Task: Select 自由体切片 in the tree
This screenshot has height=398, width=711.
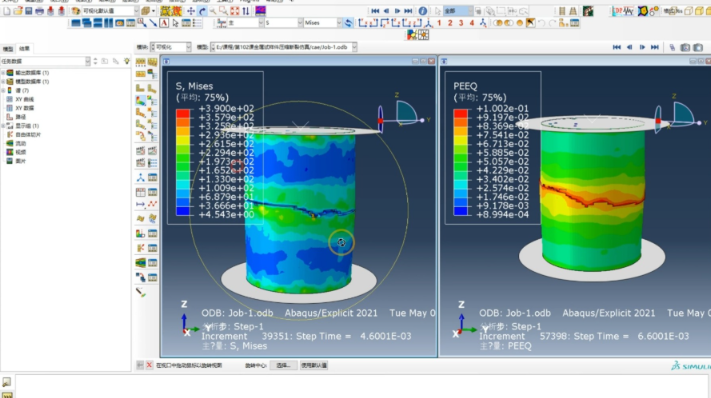Action: 28,135
